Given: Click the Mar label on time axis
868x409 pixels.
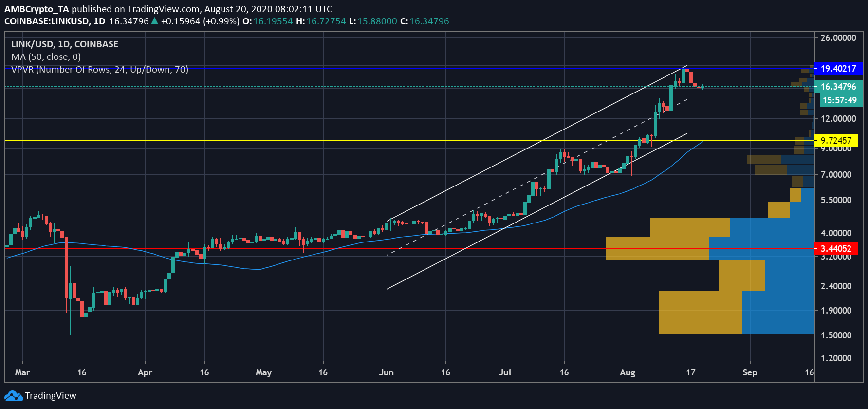Looking at the screenshot, I should click(x=22, y=372).
